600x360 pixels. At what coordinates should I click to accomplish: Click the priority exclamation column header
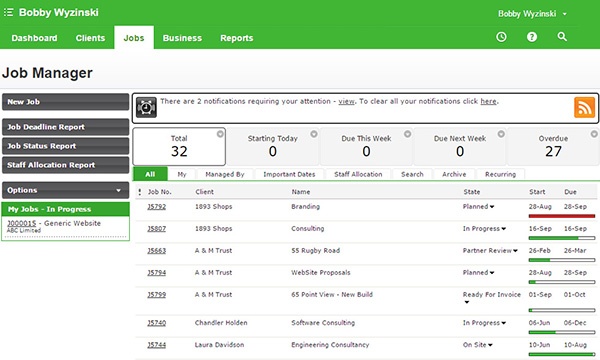[140, 192]
